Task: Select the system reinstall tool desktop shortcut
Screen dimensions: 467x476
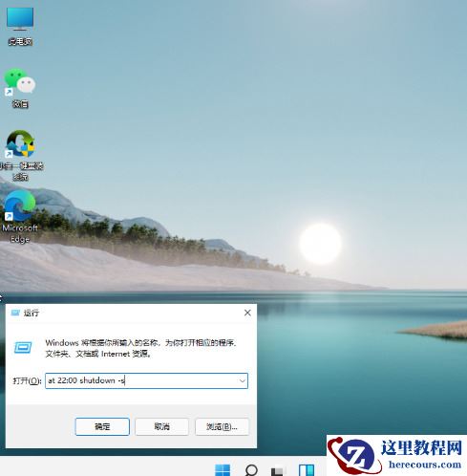Action: pos(20,156)
